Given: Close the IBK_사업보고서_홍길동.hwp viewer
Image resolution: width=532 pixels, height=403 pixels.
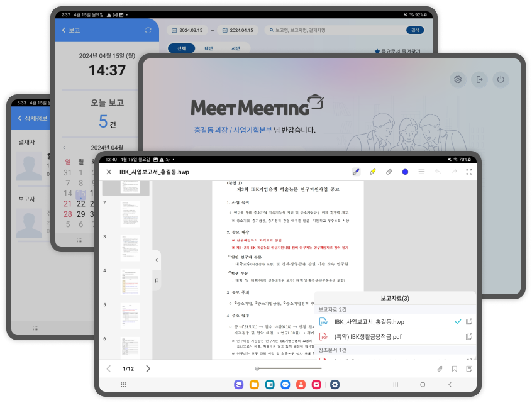Looking at the screenshot, I should (109, 172).
